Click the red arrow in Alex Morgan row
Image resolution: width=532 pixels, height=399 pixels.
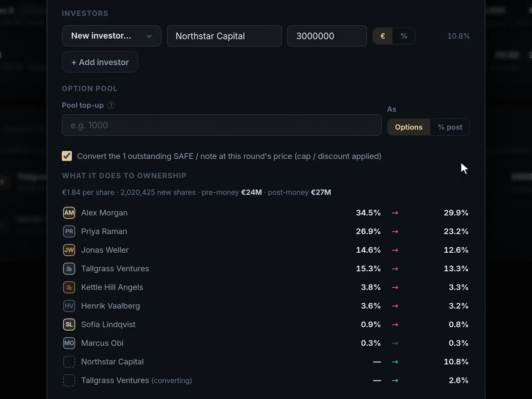point(395,213)
